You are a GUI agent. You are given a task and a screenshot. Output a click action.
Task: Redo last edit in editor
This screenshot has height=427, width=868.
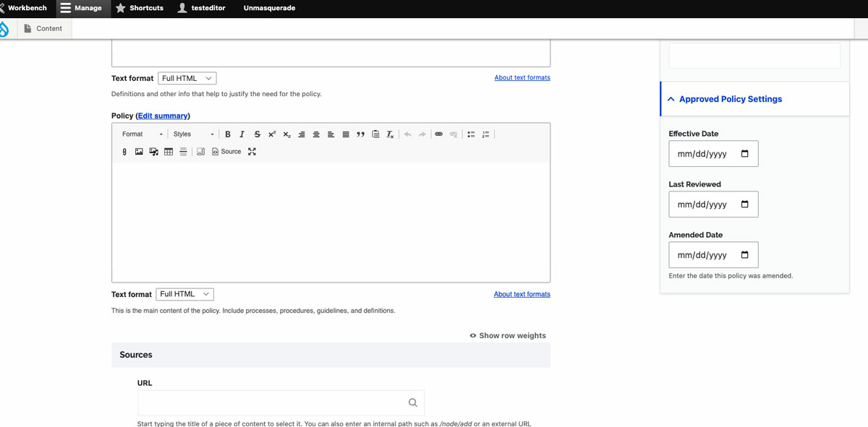[422, 134]
